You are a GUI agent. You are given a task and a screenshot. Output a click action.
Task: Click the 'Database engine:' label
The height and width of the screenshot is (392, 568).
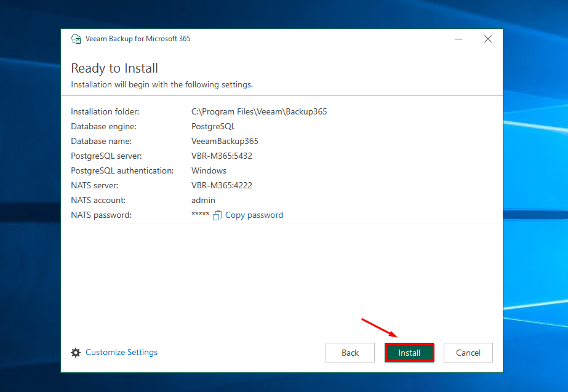click(x=103, y=126)
